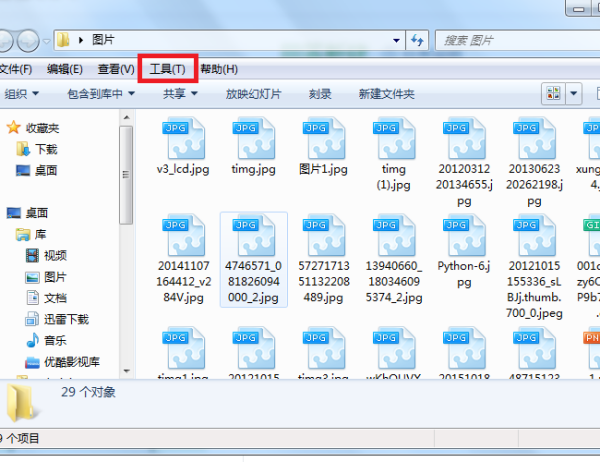Select bottom-row file timg1.jpg
This screenshot has height=462, width=600.
183,352
